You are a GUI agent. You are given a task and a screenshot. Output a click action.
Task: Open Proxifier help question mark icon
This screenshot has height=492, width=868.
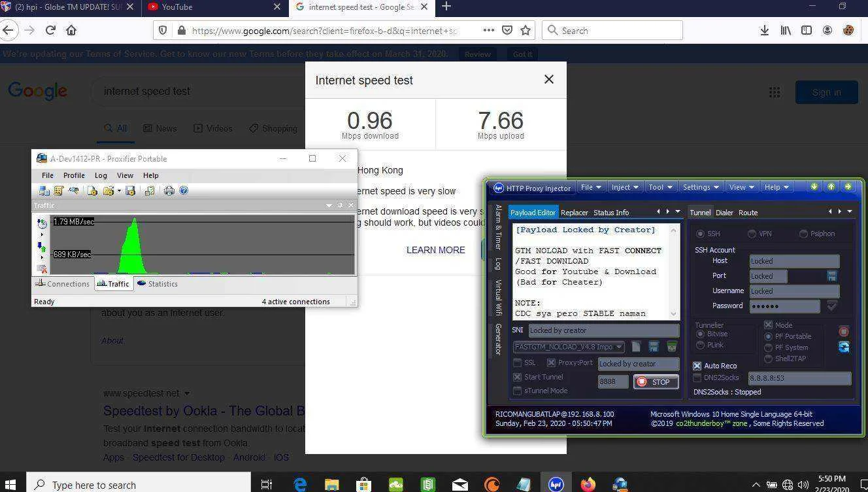pos(184,190)
